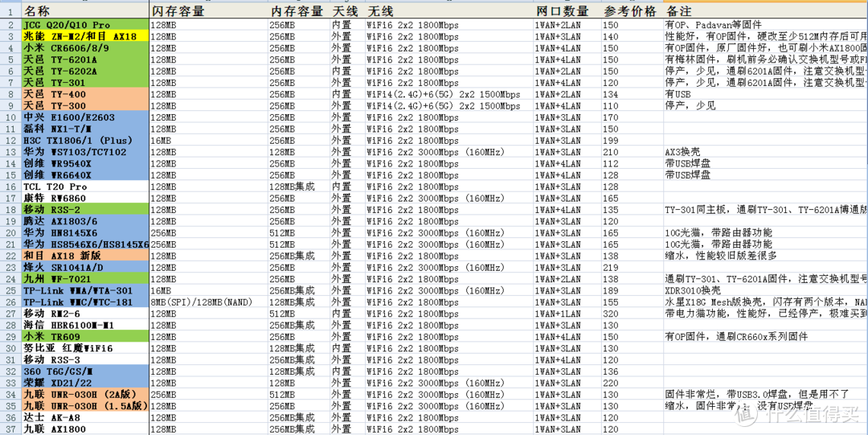This screenshot has width=868, height=435.
Task: Select the 无线 header cell
Action: (x=449, y=11)
